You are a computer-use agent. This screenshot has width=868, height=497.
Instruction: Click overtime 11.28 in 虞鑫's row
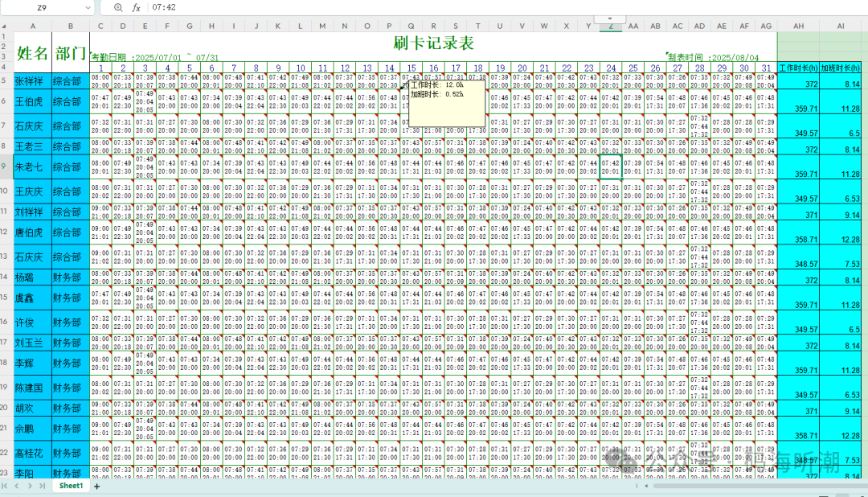841,298
